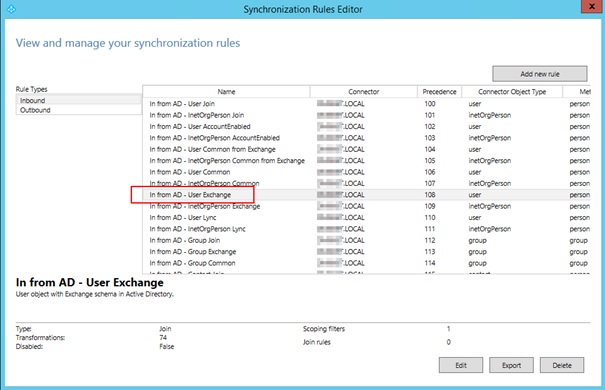Viewport: 605px width, 390px height.
Task: Click precedence value 112
Action: pyautogui.click(x=430, y=240)
